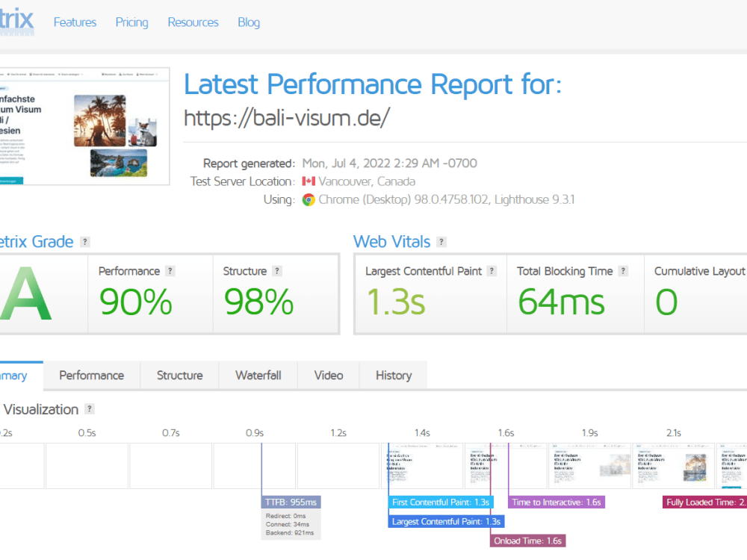The height and width of the screenshot is (560, 747).
Task: Click help icon next to Web Vitals
Action: tap(441, 242)
